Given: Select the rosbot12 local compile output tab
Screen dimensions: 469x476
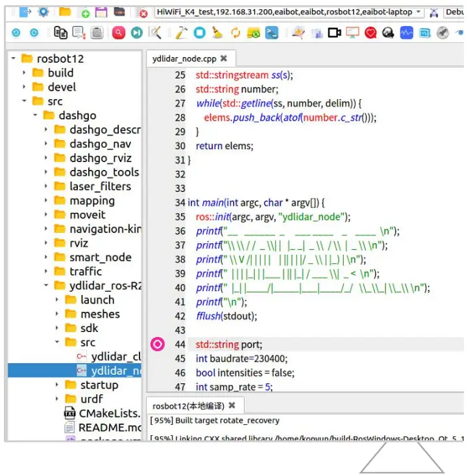Looking at the screenshot, I should 188,406.
